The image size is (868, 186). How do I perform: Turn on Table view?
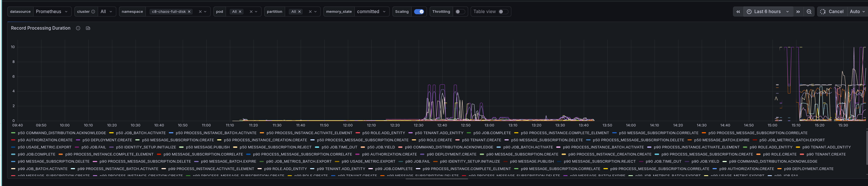(x=503, y=11)
